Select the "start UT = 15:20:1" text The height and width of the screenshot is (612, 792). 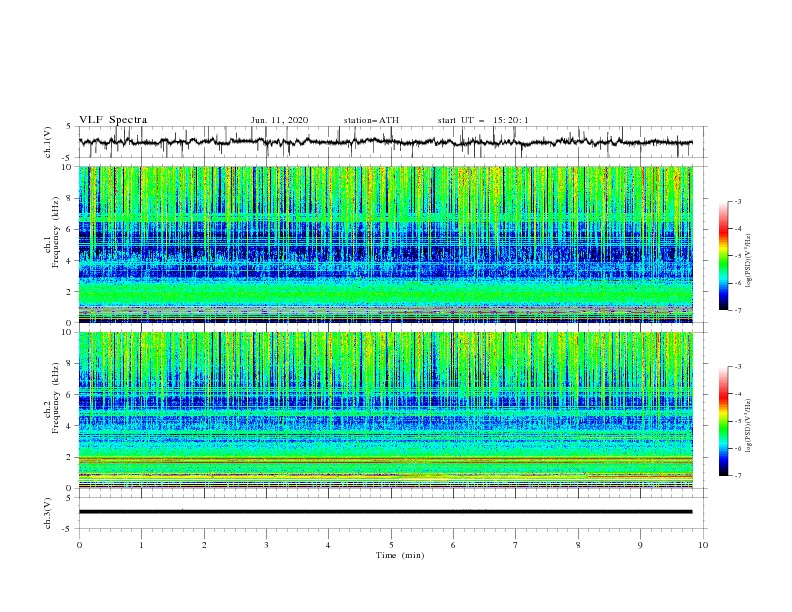pyautogui.click(x=483, y=120)
